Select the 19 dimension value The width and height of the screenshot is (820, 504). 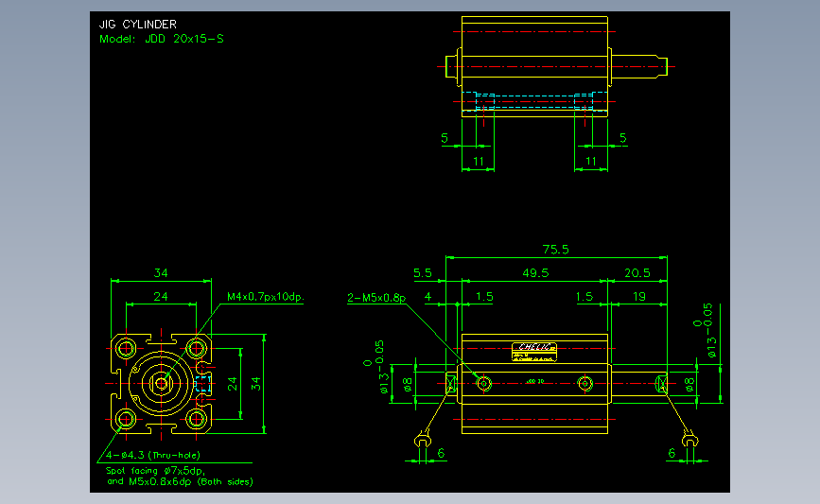[x=639, y=296]
